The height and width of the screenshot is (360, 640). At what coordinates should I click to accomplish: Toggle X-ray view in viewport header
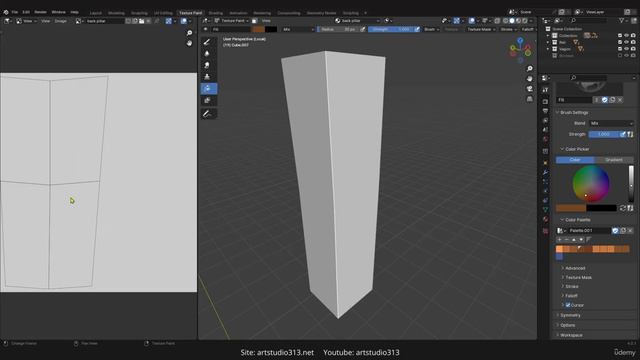tap(497, 20)
